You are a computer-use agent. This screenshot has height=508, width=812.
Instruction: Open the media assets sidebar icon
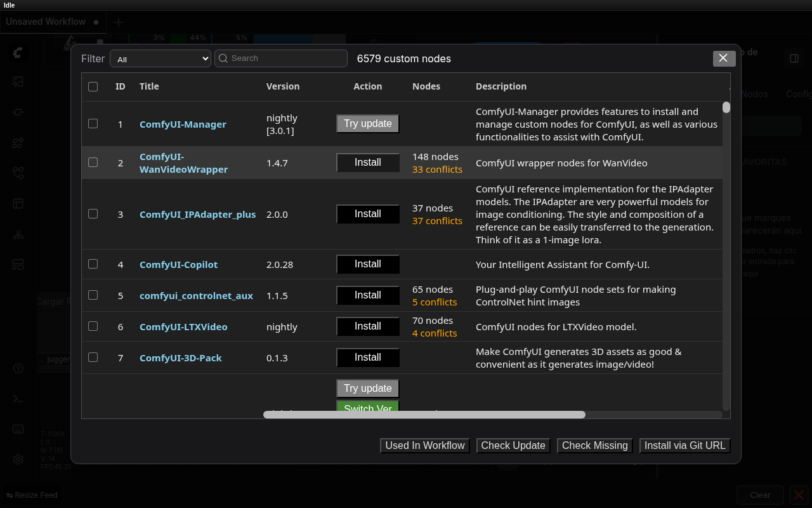click(18, 81)
